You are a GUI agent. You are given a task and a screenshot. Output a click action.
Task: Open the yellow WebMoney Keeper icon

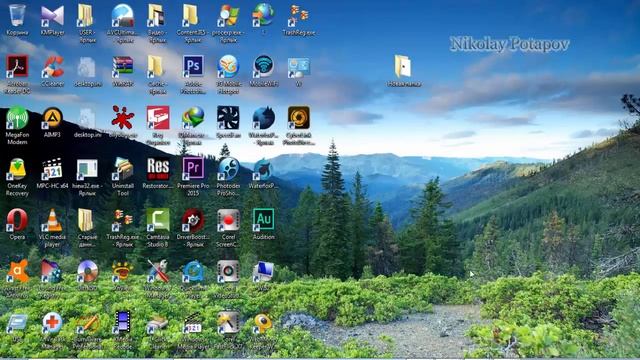[x=263, y=322]
